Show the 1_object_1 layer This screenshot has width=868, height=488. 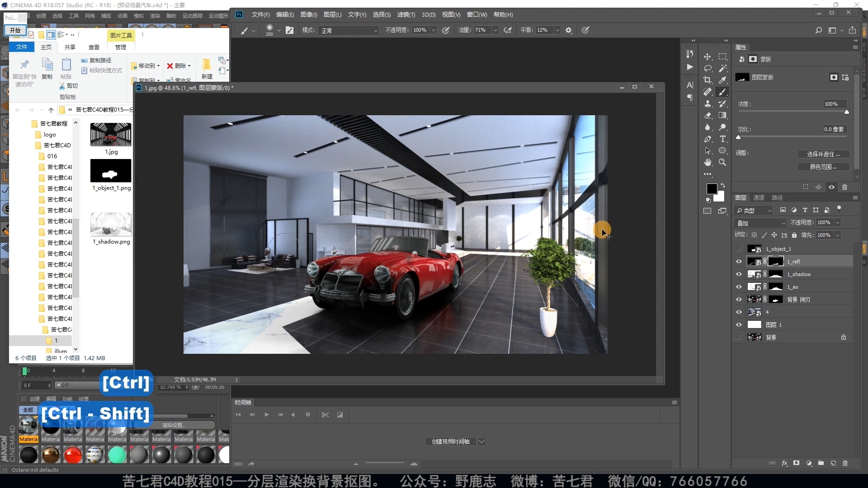pos(739,249)
